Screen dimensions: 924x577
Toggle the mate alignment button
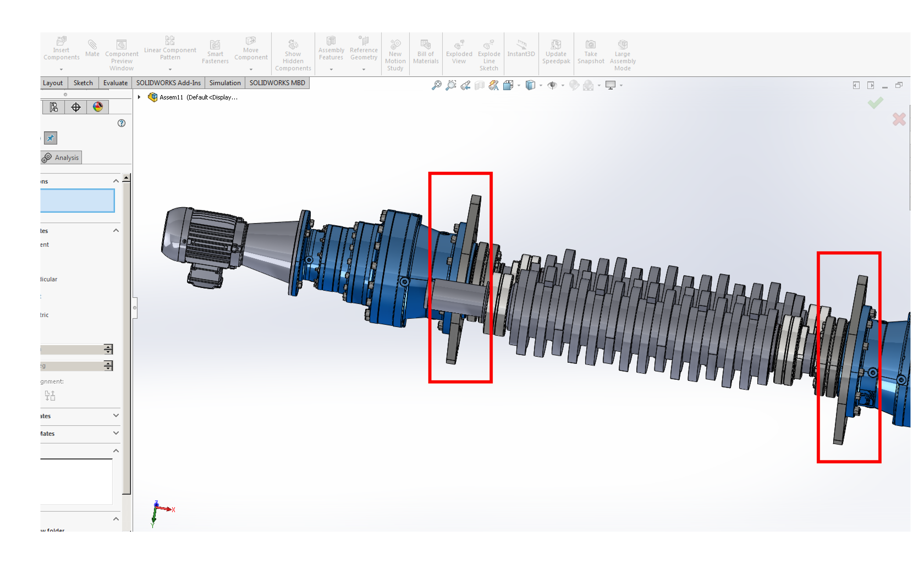tap(50, 396)
